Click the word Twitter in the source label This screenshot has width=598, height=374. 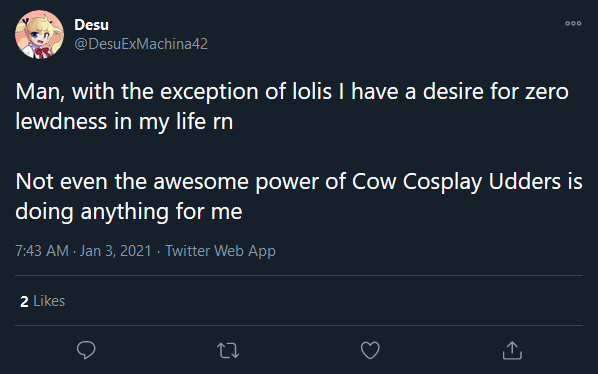[188, 251]
